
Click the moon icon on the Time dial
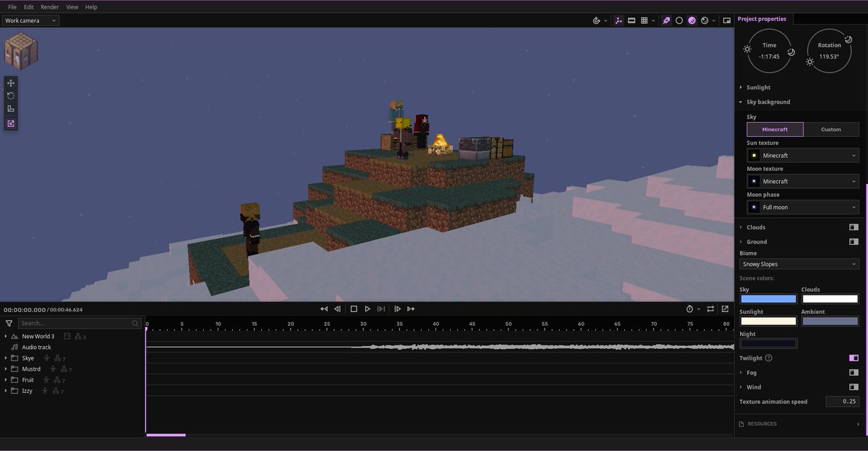pos(791,52)
